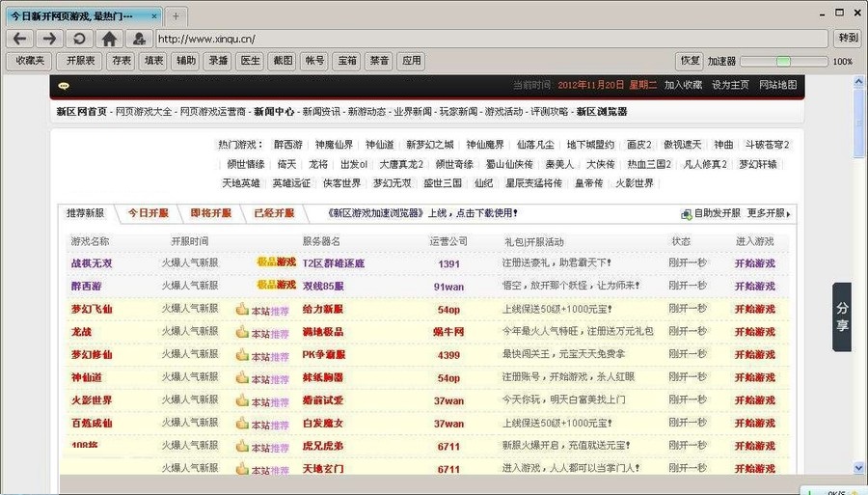Image resolution: width=868 pixels, height=495 pixels.
Task: Click the 极品游戏 badge in 战棋无双 row
Action: (276, 261)
